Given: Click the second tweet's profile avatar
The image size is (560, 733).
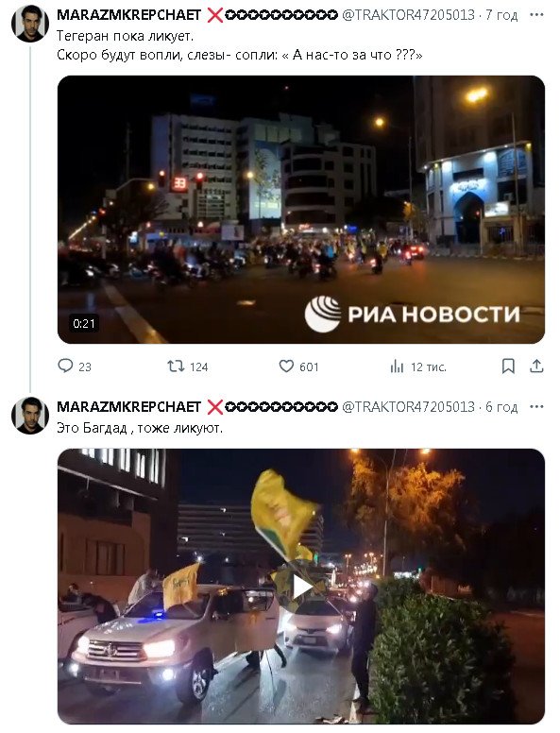Looking at the screenshot, I should pyautogui.click(x=30, y=415).
